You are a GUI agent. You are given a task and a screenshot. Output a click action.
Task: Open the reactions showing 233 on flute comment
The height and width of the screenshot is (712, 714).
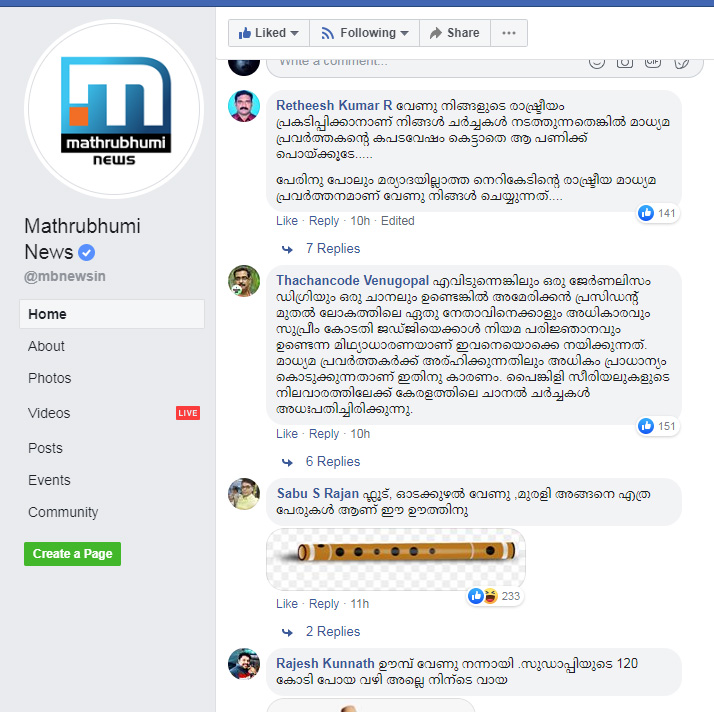click(495, 596)
